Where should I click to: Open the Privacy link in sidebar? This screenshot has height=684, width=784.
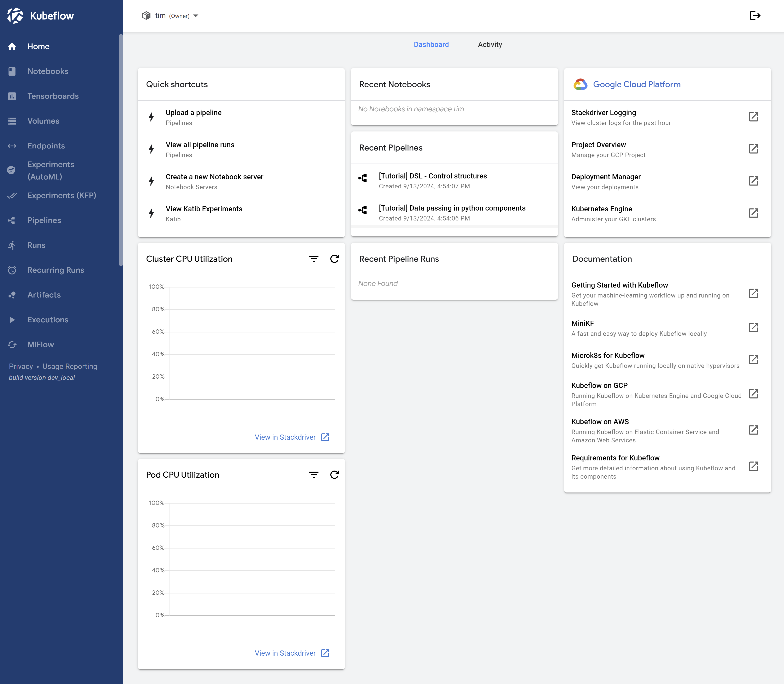coord(21,366)
